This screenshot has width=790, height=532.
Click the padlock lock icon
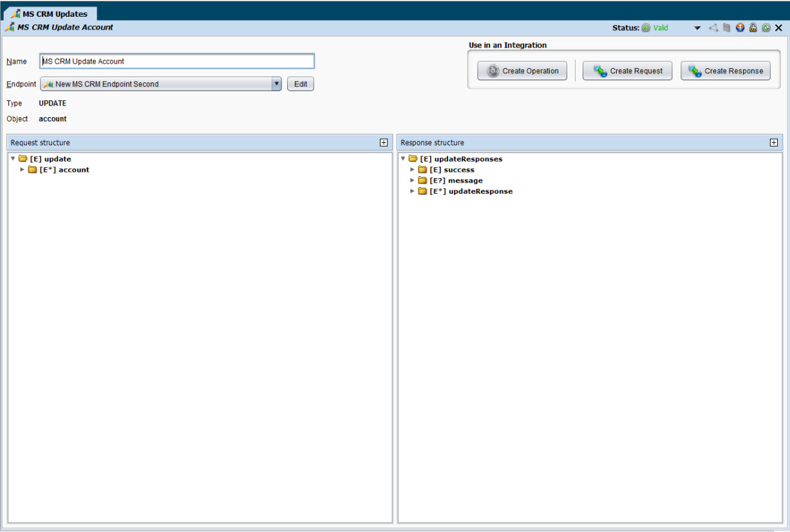753,28
